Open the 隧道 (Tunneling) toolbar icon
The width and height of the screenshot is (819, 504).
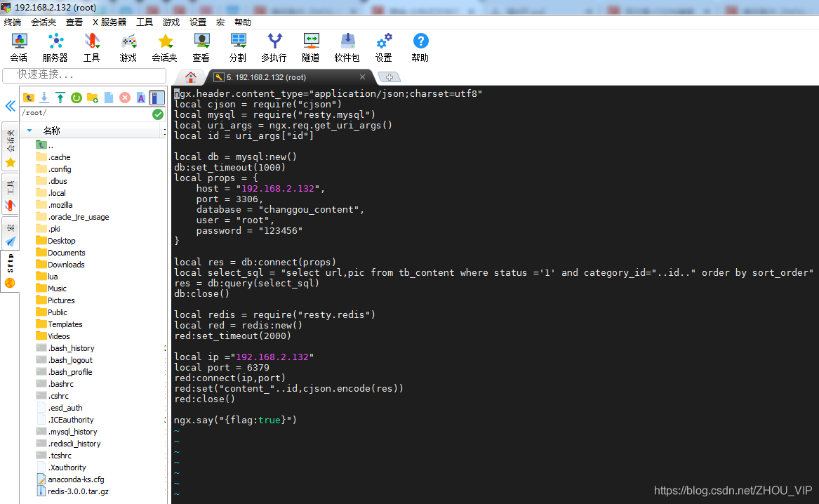(311, 48)
